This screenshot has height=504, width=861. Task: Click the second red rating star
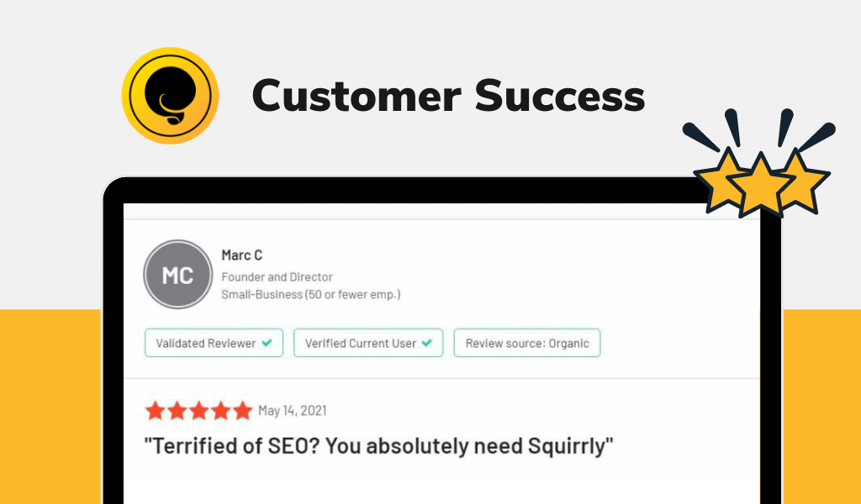177,410
